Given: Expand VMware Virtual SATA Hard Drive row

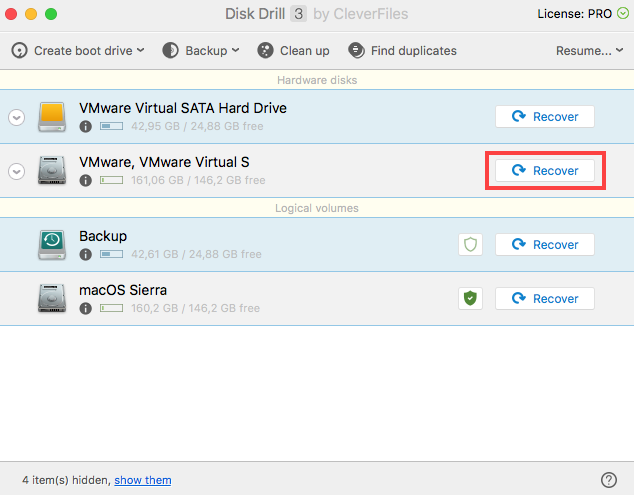Looking at the screenshot, I should tap(17, 117).
